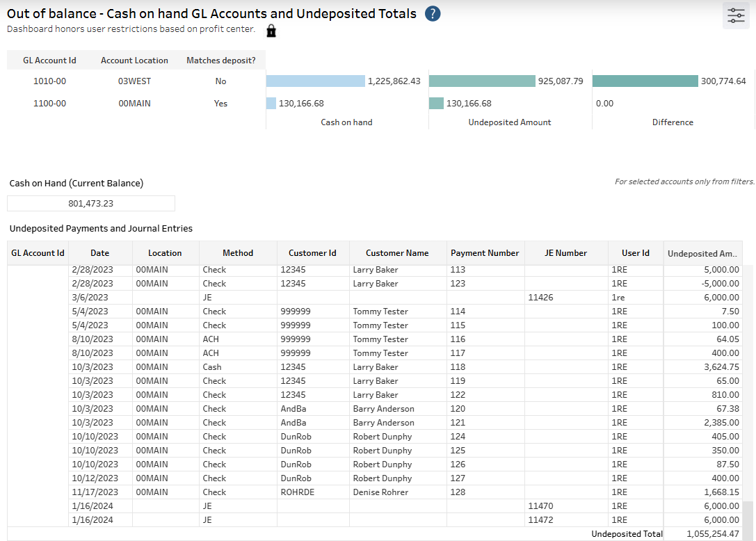Select GL account 1100-00 row

pos(50,104)
